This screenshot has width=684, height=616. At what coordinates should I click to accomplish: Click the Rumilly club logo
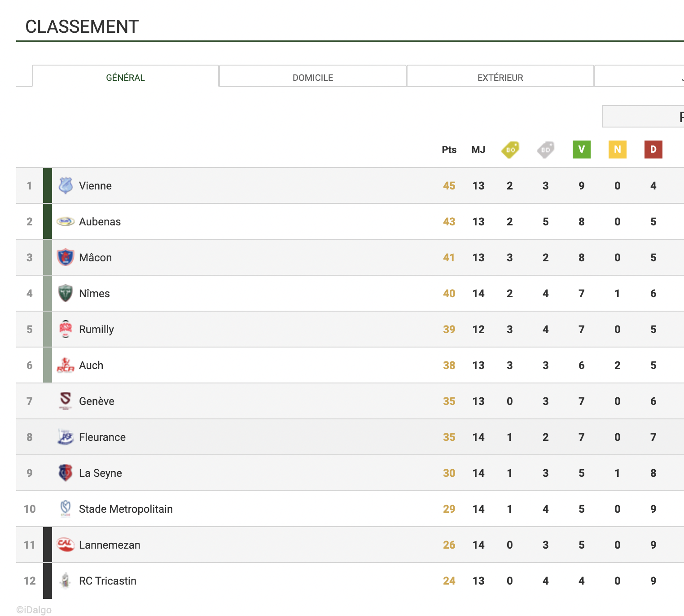coord(66,329)
